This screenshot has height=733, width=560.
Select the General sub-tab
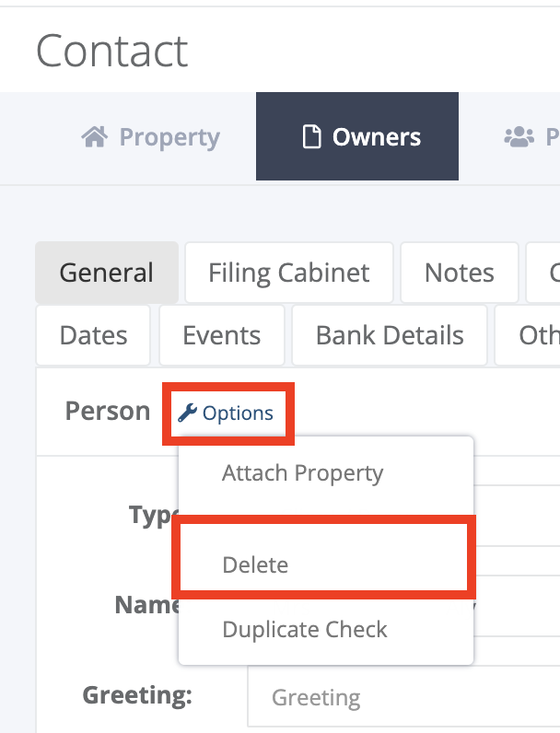(107, 273)
